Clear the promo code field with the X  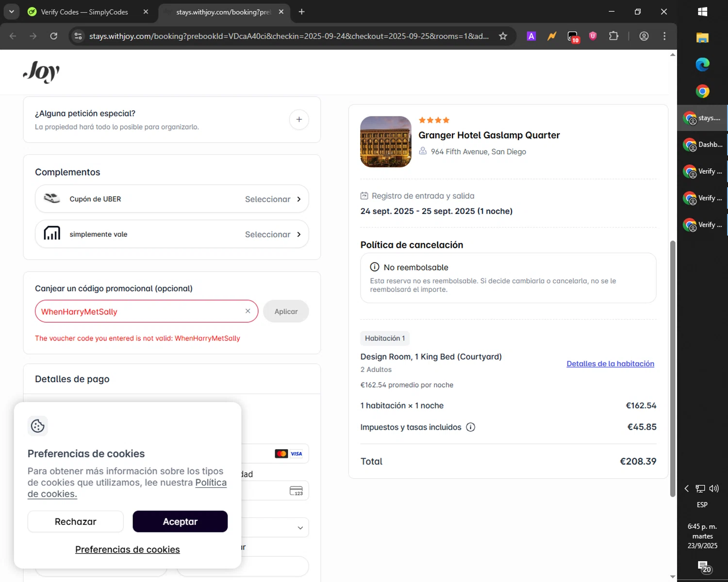tap(248, 311)
